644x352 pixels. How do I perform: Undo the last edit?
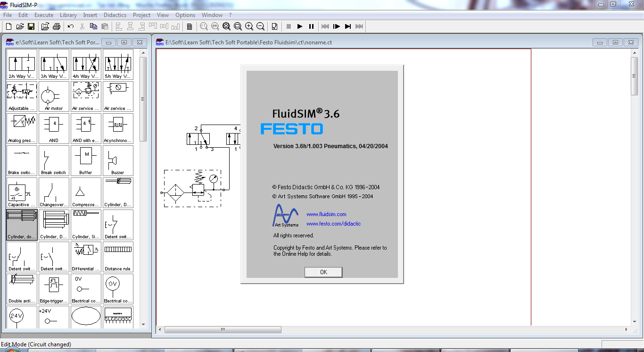click(x=71, y=26)
